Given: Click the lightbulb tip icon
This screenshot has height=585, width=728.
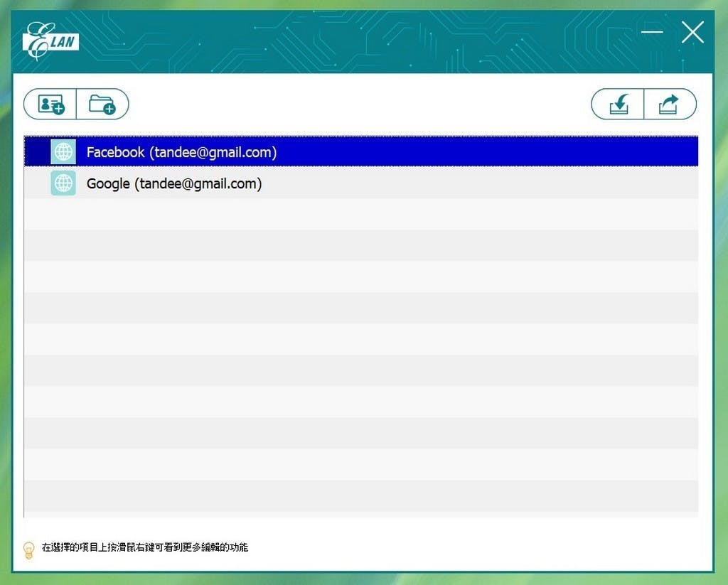Looking at the screenshot, I should click(x=29, y=549).
